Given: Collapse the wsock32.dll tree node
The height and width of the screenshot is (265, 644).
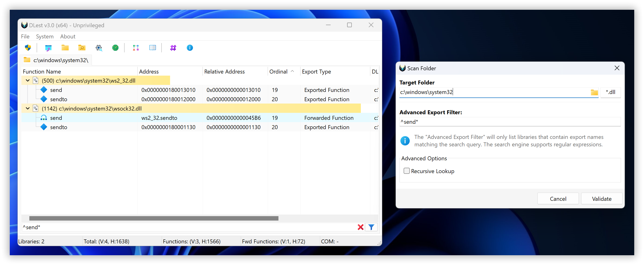Looking at the screenshot, I should tap(28, 108).
